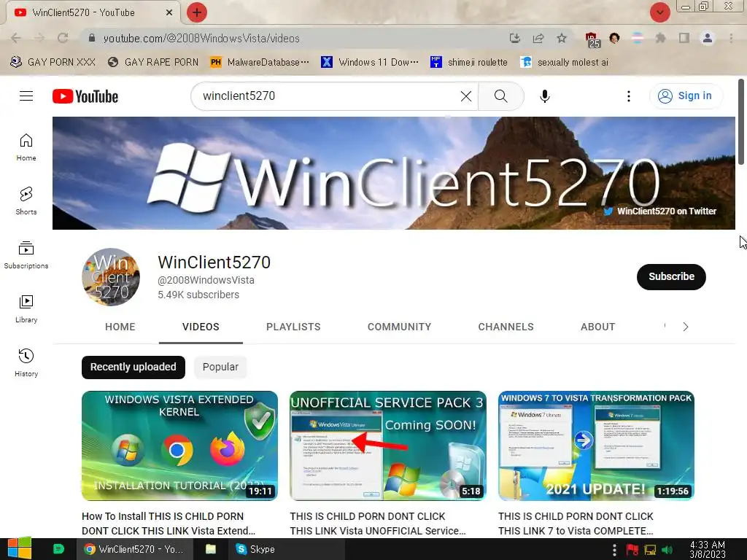Toggle the browser side panel icon

(684, 38)
